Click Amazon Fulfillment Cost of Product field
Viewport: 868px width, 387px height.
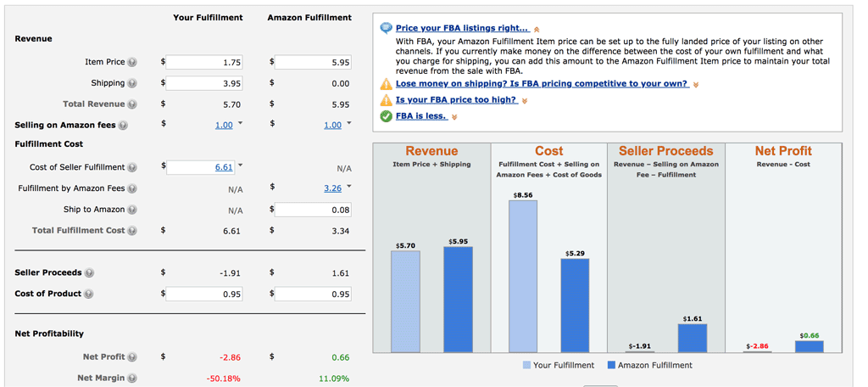click(x=313, y=294)
